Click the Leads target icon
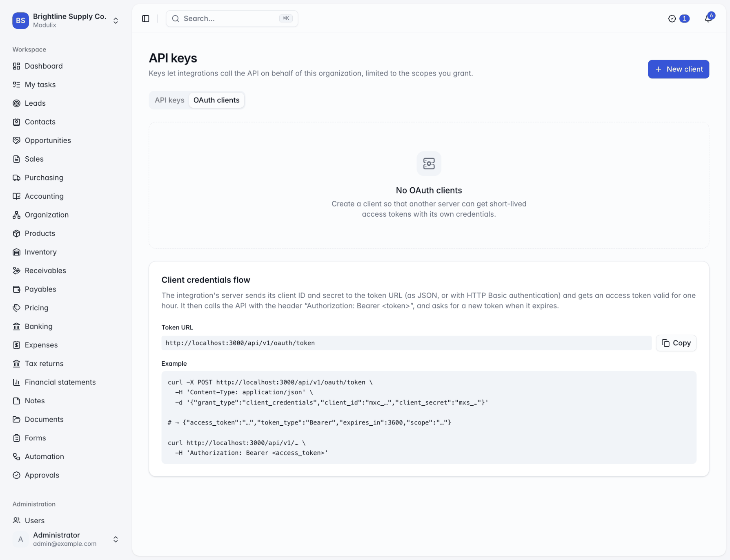The width and height of the screenshot is (730, 560). pyautogui.click(x=16, y=103)
